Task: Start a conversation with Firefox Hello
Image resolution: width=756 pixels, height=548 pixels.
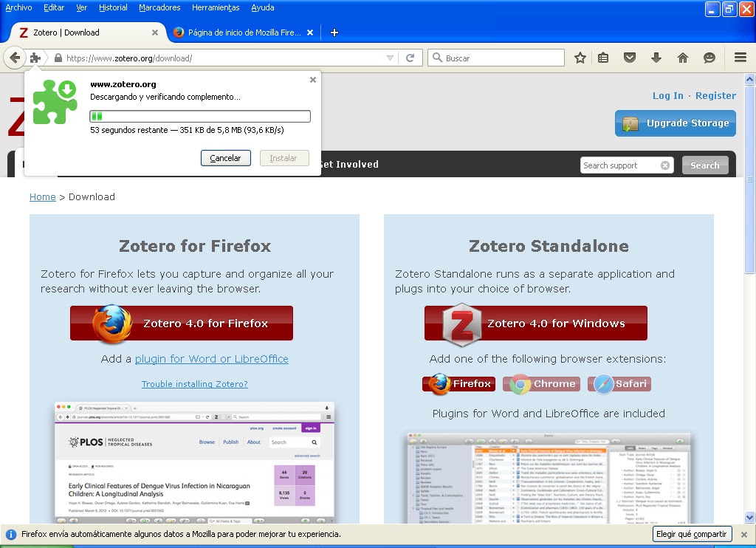Action: pyautogui.click(x=709, y=57)
